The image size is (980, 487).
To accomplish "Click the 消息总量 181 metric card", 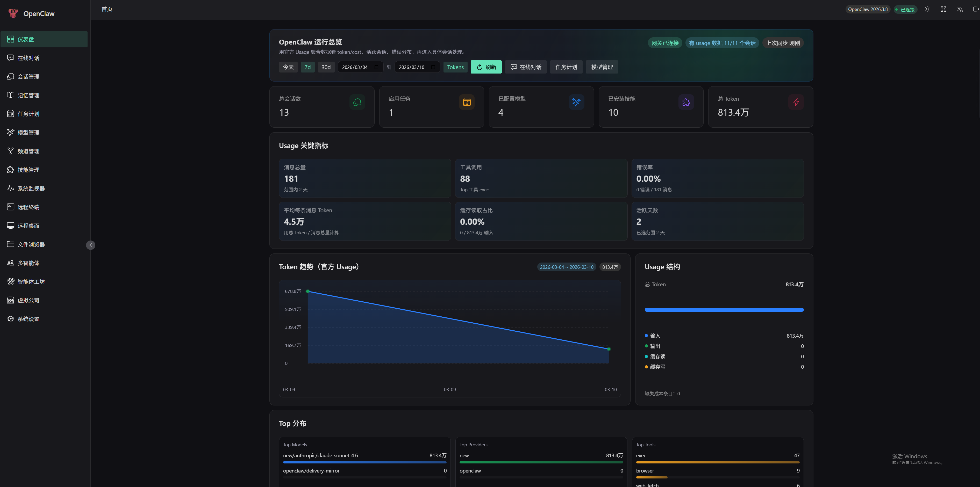I will [365, 178].
